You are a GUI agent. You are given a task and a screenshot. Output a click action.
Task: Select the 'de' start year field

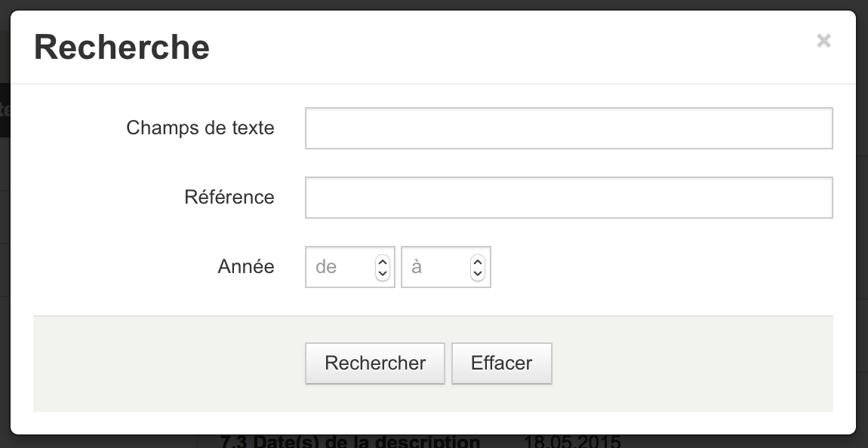(340, 267)
